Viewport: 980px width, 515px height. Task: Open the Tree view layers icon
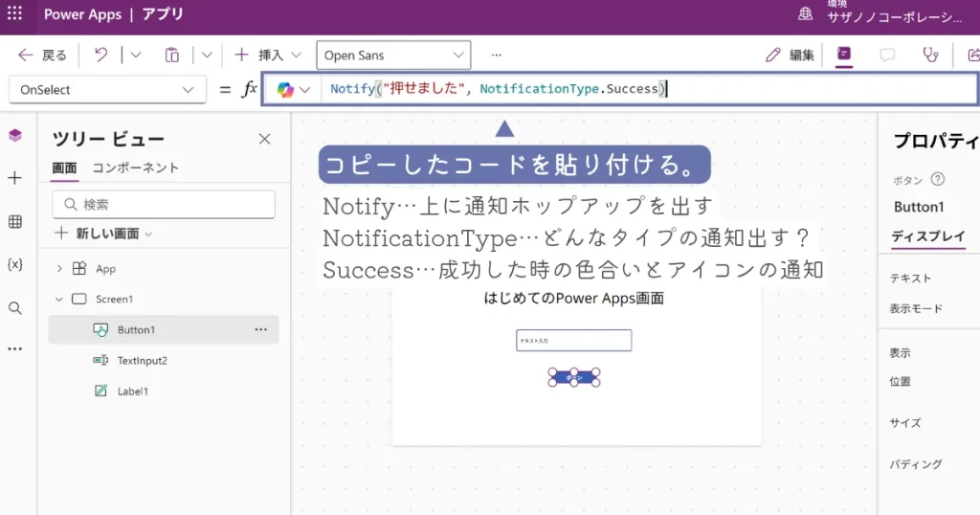[14, 136]
